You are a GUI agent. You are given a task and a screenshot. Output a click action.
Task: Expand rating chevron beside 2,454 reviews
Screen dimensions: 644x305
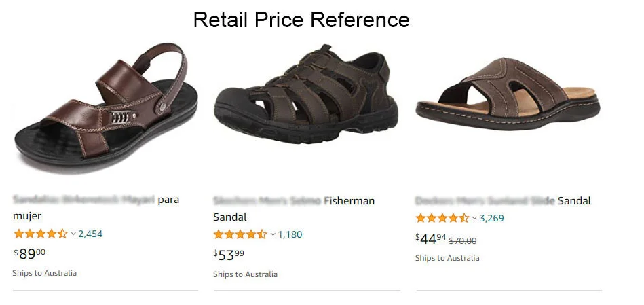(73, 234)
